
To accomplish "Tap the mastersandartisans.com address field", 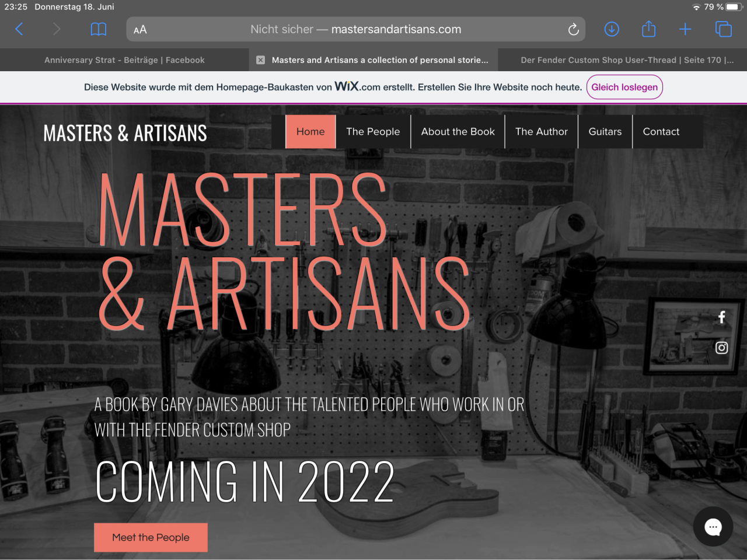I will (x=356, y=29).
